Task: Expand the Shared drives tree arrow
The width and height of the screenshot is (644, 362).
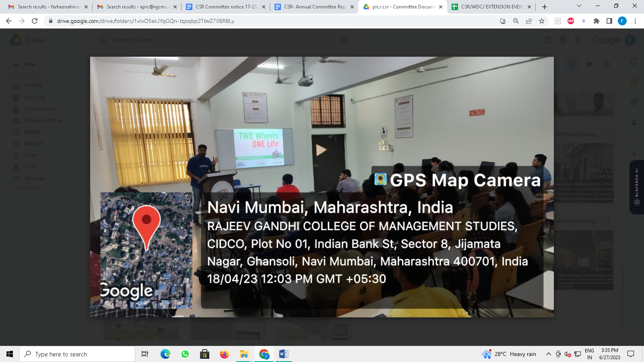Action: (10, 109)
